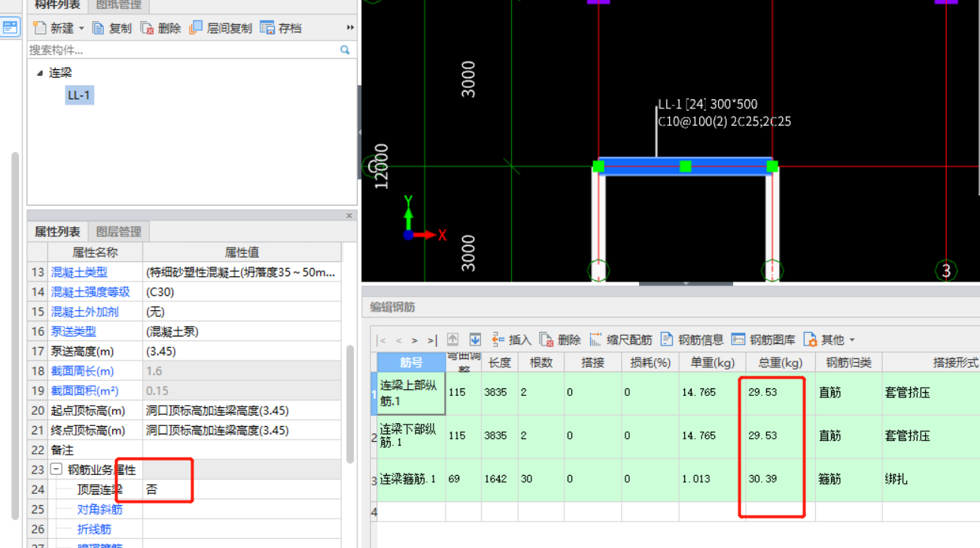Open the 其他 dropdown menu
Viewport: 980px width, 548px height.
829,339
